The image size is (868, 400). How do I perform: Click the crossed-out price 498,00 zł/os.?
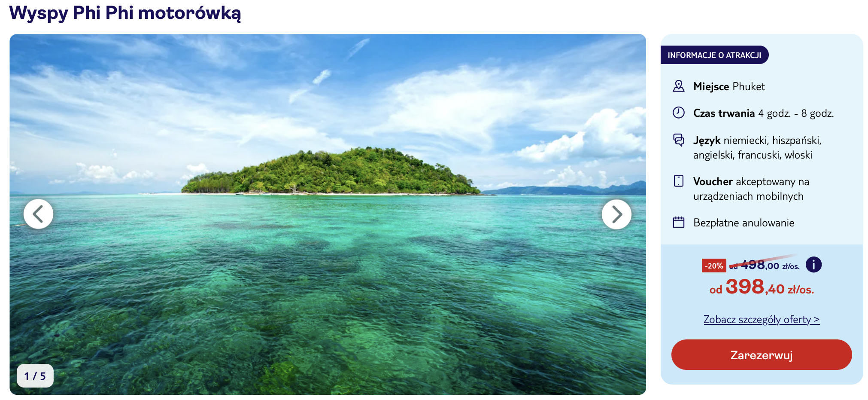[x=764, y=265]
